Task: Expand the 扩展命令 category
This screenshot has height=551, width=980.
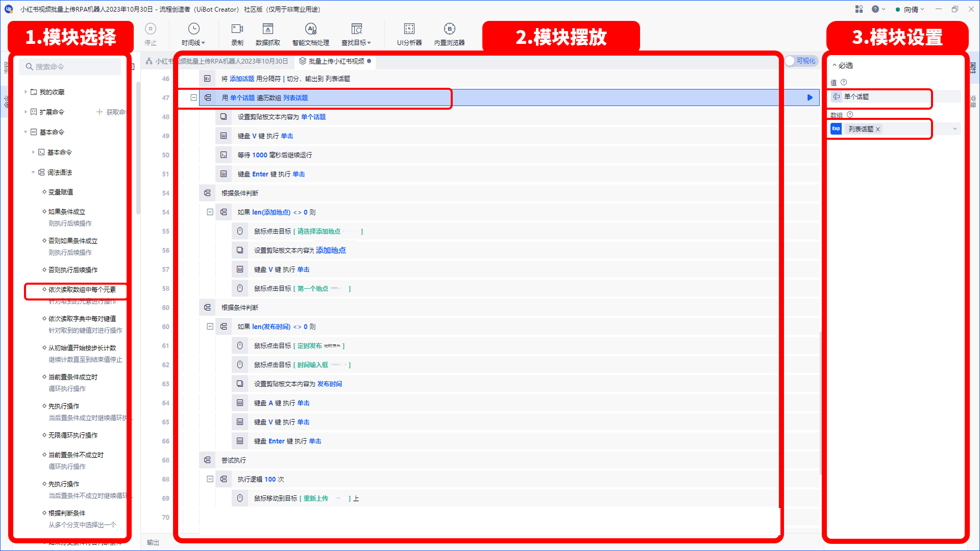Action: [x=26, y=112]
